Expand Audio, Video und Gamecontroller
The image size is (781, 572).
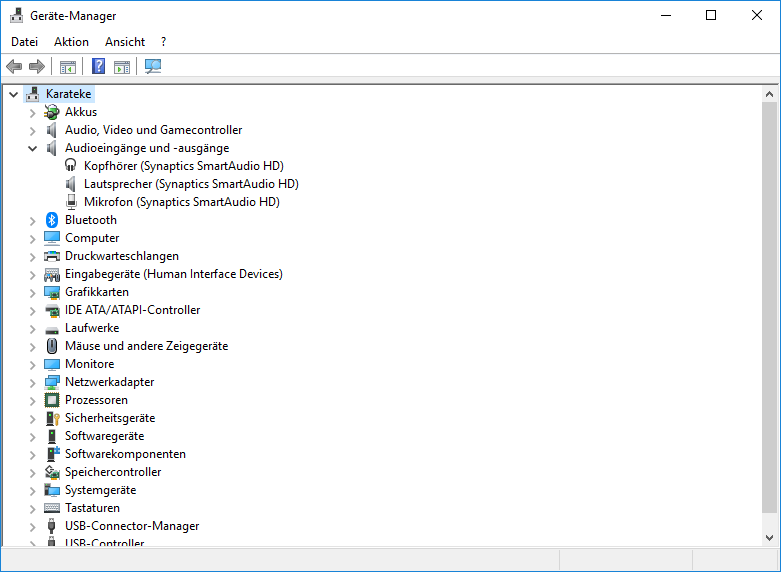(32, 131)
